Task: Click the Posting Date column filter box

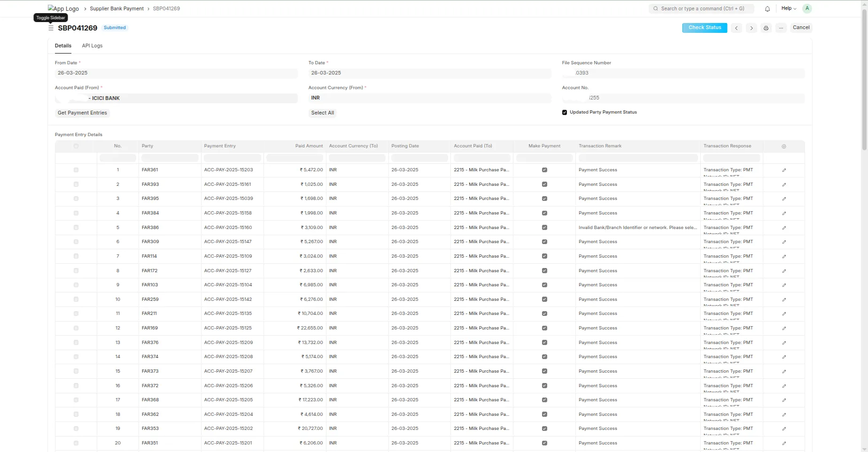Action: coord(419,158)
